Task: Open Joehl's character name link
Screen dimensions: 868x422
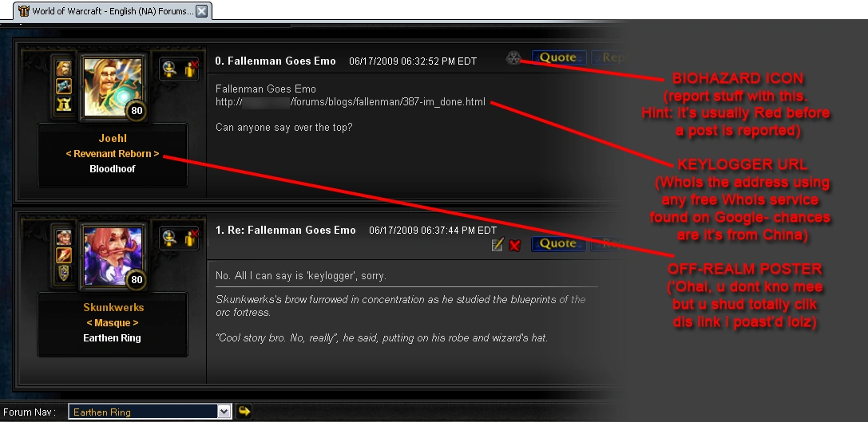Action: click(x=113, y=138)
